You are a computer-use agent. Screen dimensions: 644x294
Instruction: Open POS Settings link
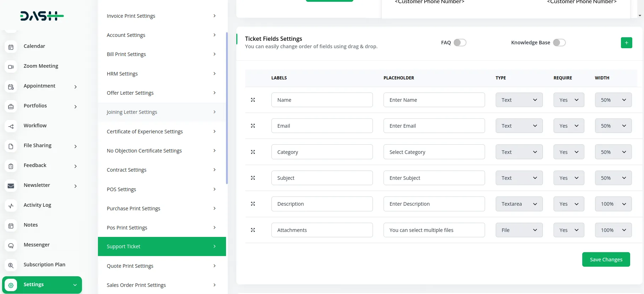161,189
